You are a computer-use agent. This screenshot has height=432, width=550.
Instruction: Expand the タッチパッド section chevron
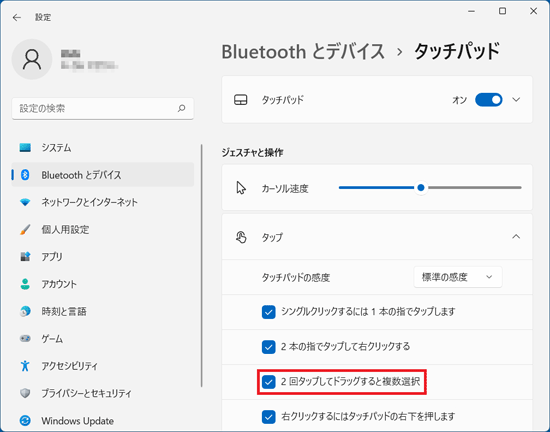pos(516,100)
